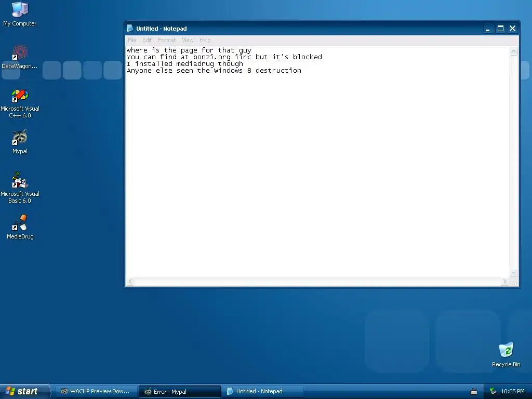This screenshot has height=399, width=532.
Task: Open the View menu in Notepad
Action: tap(187, 40)
